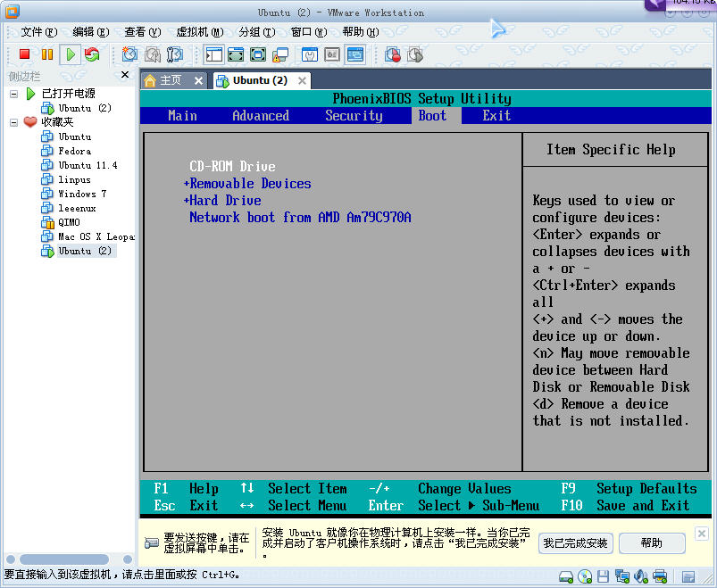717x588 pixels.
Task: Click the red-green Reset toolbar icon
Action: [x=92, y=54]
